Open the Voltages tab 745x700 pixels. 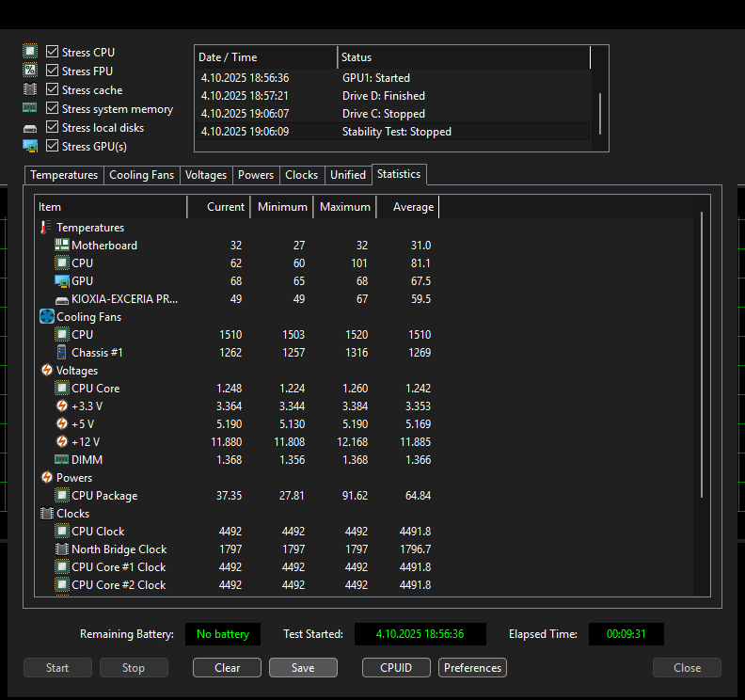click(206, 175)
